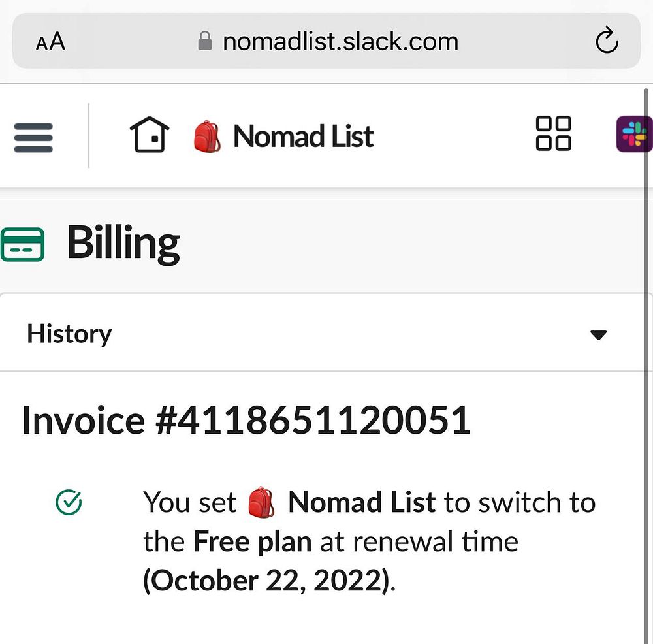The width and height of the screenshot is (653, 644).
Task: Click the bold Nomad List text in message
Action: (361, 502)
